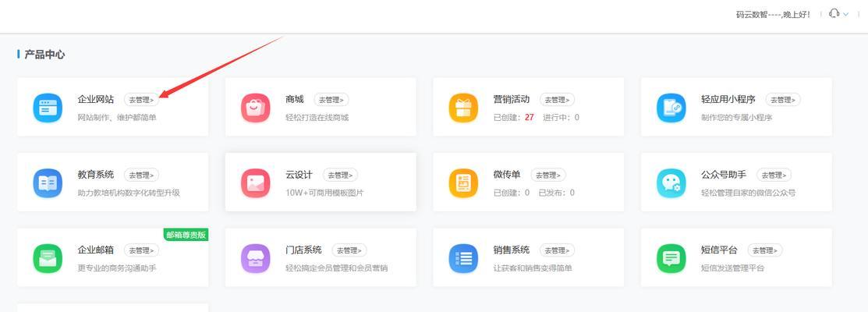Click description 短信发送管理平台
The width and height of the screenshot is (868, 312).
[x=733, y=268]
